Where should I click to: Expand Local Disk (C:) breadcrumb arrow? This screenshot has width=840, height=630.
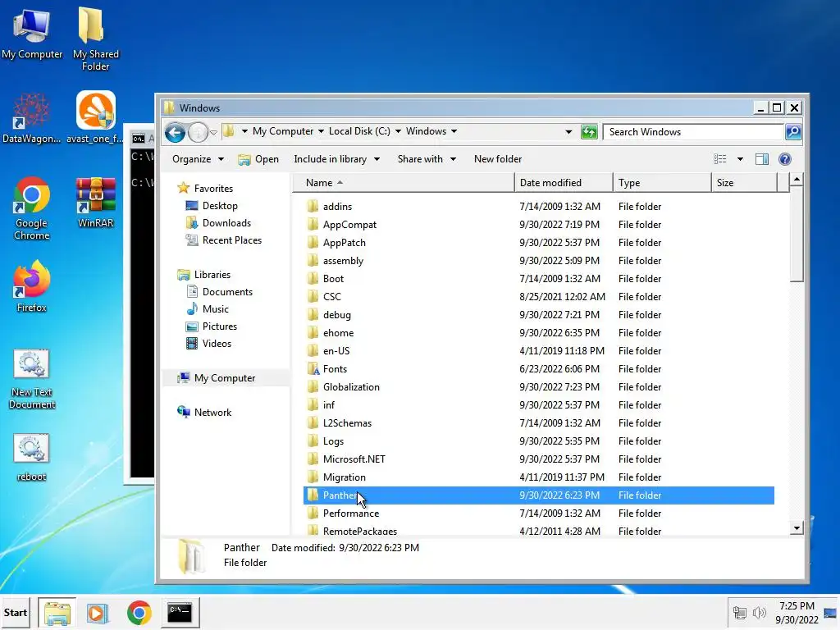[x=398, y=131]
